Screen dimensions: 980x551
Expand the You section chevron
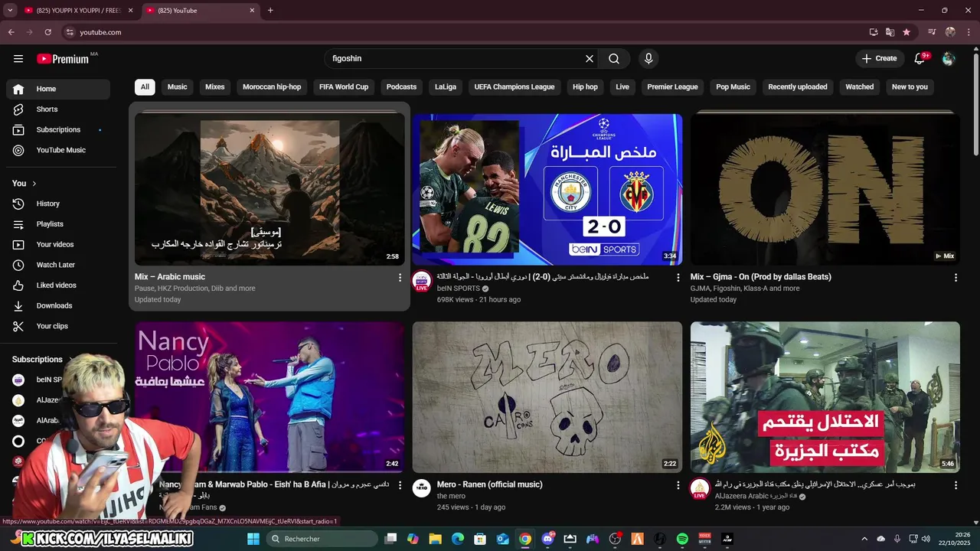pyautogui.click(x=34, y=184)
